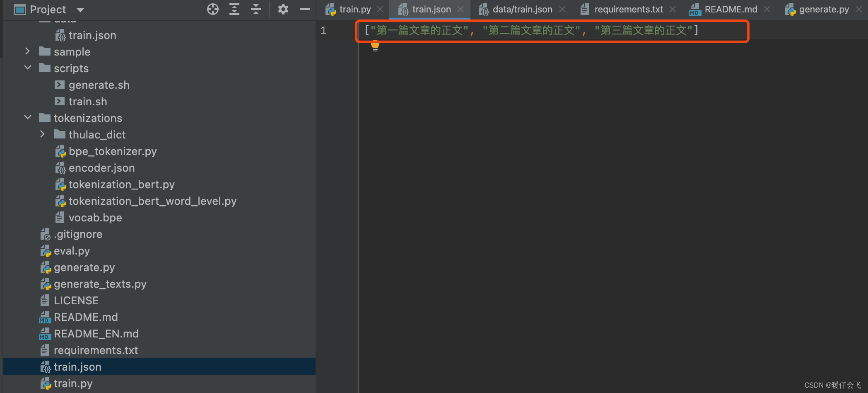The height and width of the screenshot is (393, 868).
Task: Click the vocab.bpe file icon
Action: pyautogui.click(x=60, y=217)
